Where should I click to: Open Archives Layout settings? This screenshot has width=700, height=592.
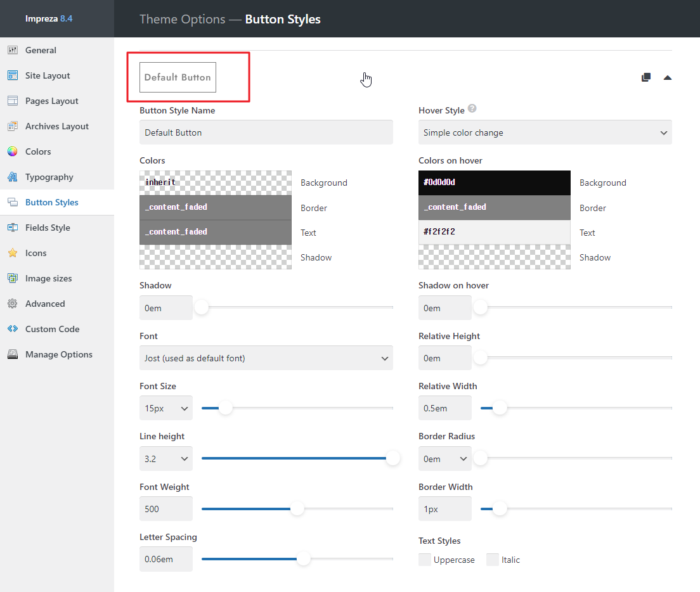click(x=57, y=126)
